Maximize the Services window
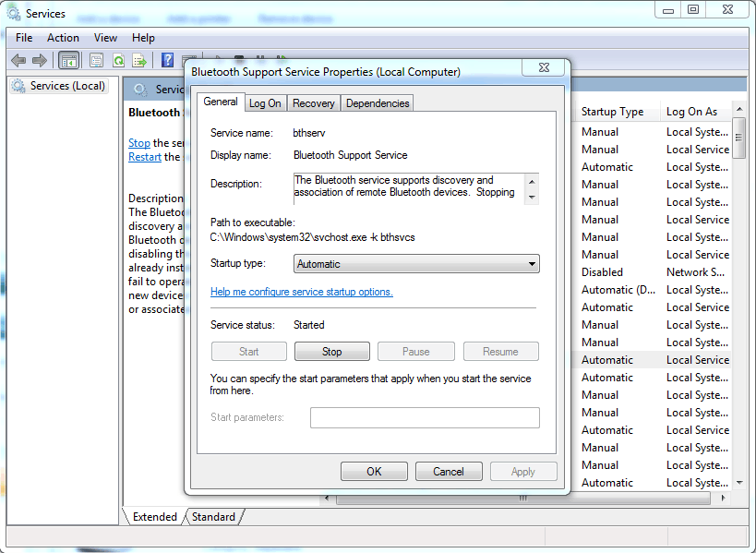 click(693, 10)
